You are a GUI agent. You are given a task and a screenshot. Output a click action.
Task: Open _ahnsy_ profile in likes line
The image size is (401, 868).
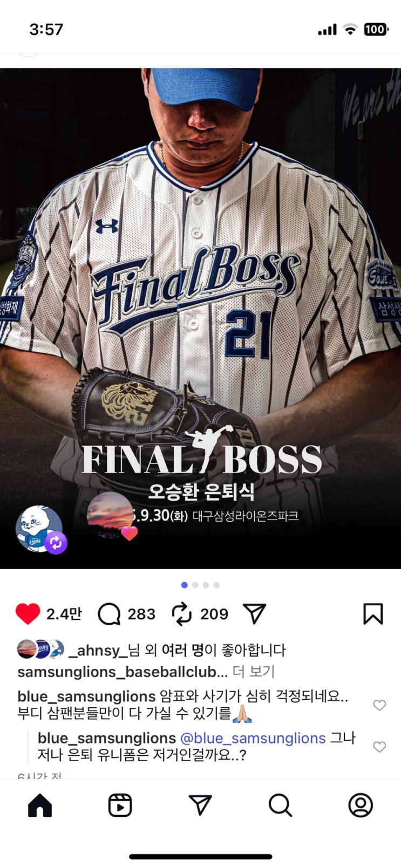pos(98,650)
